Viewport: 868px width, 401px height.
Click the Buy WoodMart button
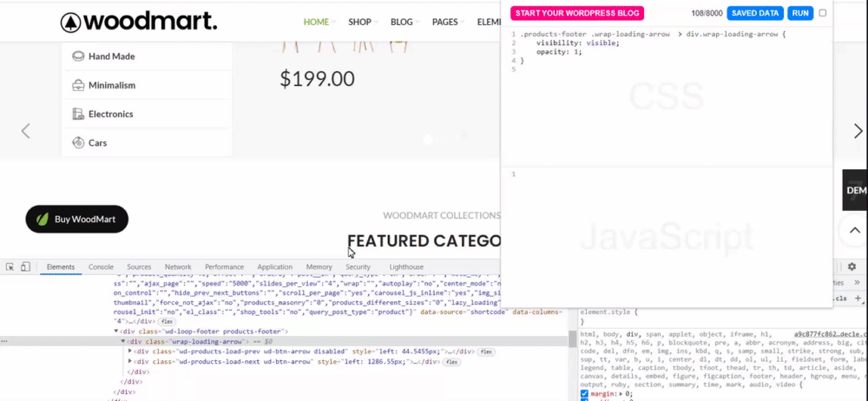click(77, 219)
